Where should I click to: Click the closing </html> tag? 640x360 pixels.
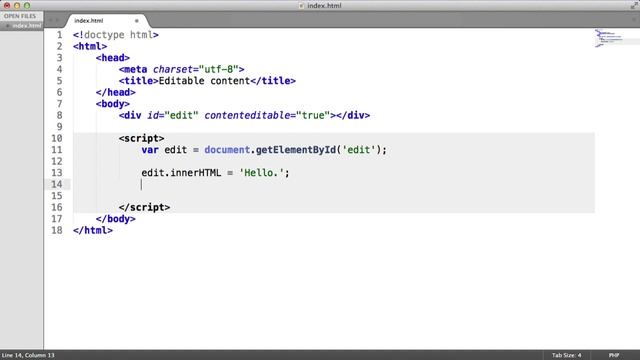pos(93,230)
